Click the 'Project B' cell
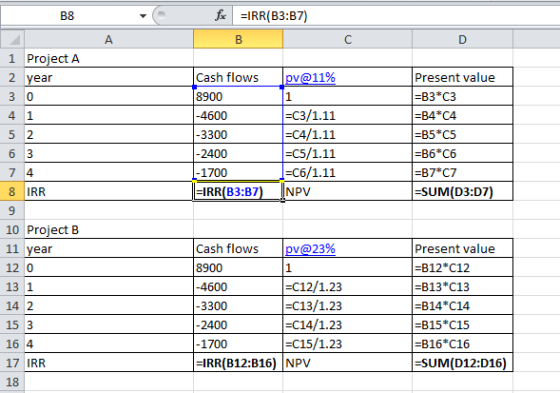This screenshot has width=560, height=393. pyautogui.click(x=109, y=229)
